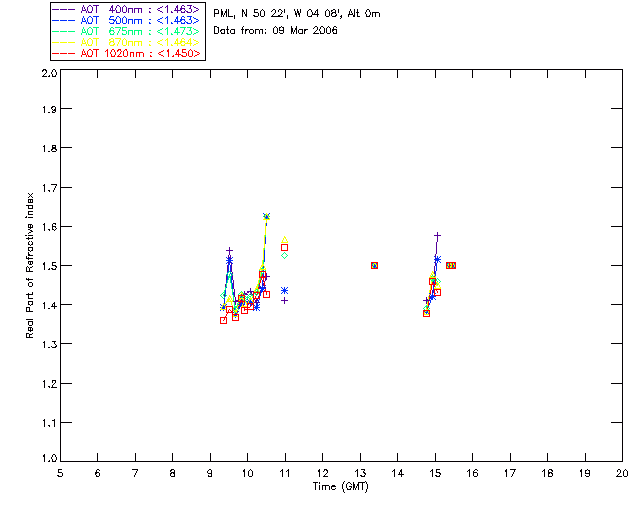Click the purple plus marker at 1.58 near 15 GMT

[x=437, y=236]
